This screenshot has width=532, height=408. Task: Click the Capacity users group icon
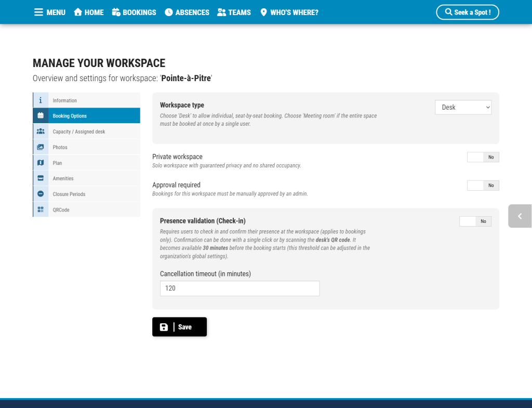(x=41, y=131)
